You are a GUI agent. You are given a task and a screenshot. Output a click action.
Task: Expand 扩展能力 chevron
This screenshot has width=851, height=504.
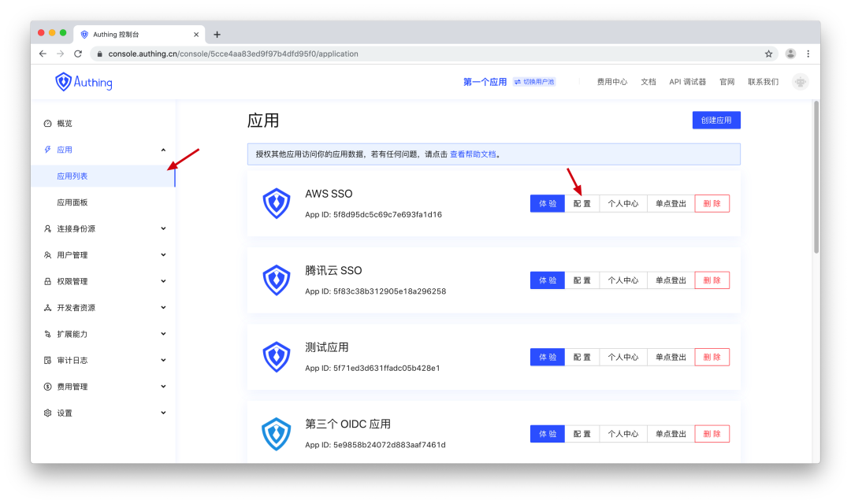tap(163, 334)
